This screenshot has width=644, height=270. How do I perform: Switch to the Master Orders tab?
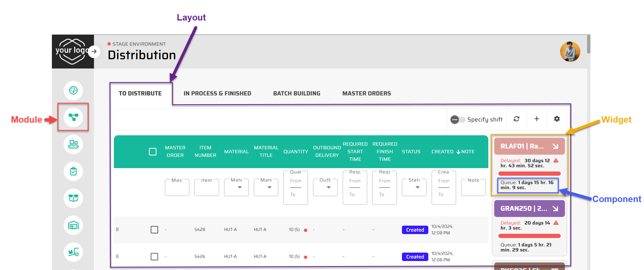click(366, 93)
